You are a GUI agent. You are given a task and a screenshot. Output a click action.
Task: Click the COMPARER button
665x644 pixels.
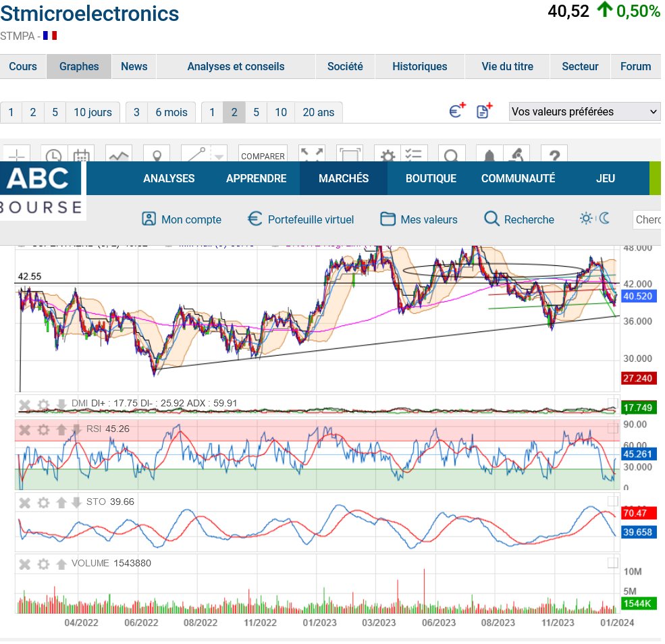pyautogui.click(x=263, y=155)
